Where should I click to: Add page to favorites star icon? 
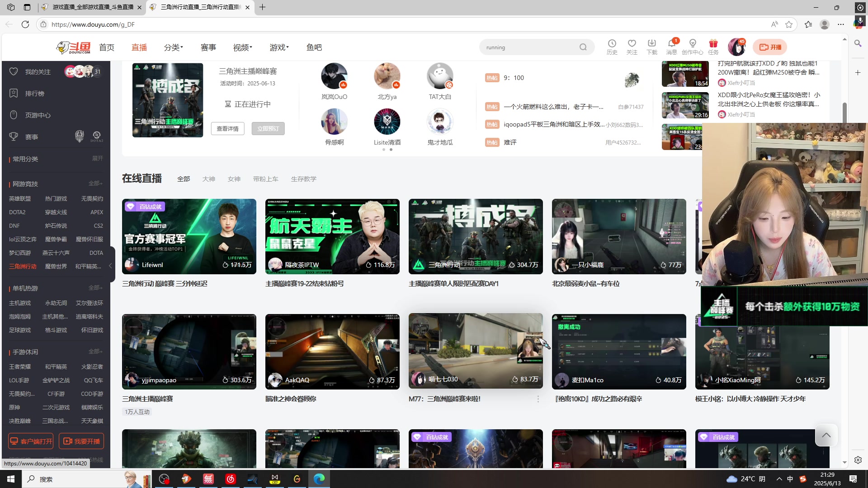(789, 24)
